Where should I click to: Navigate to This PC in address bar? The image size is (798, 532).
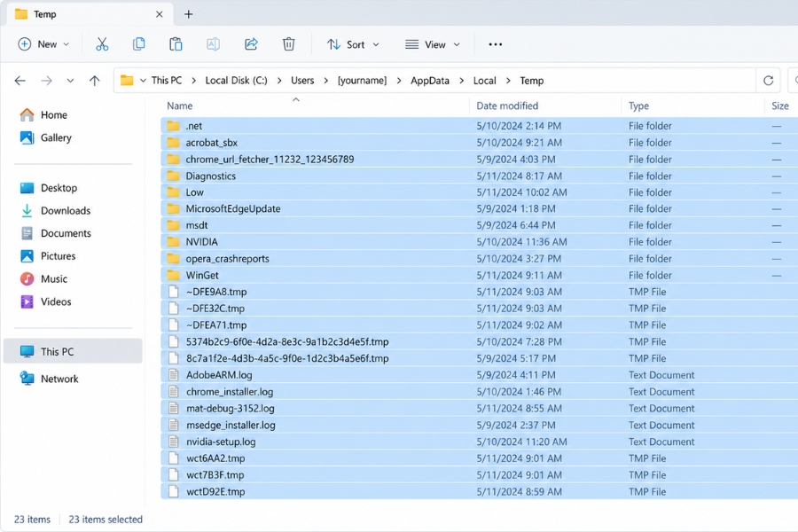point(167,81)
